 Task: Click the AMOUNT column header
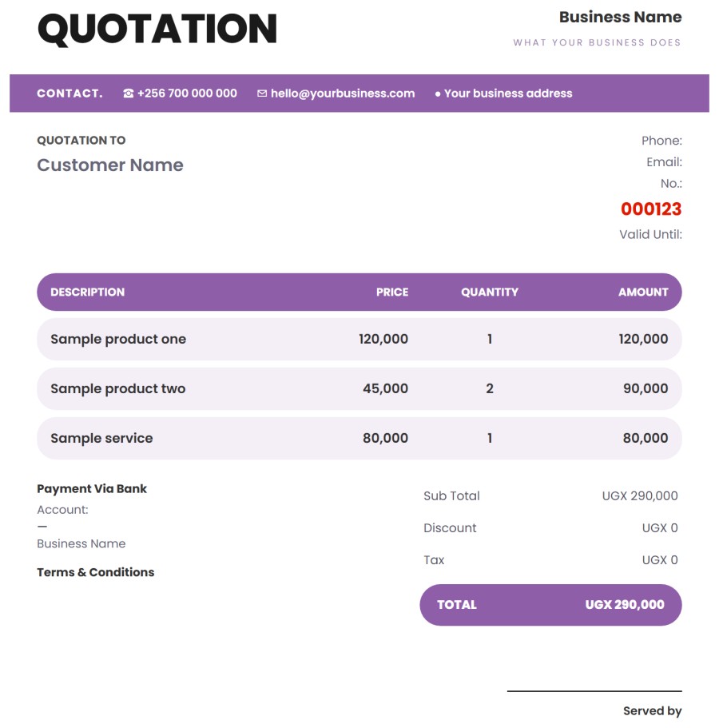[x=643, y=292]
